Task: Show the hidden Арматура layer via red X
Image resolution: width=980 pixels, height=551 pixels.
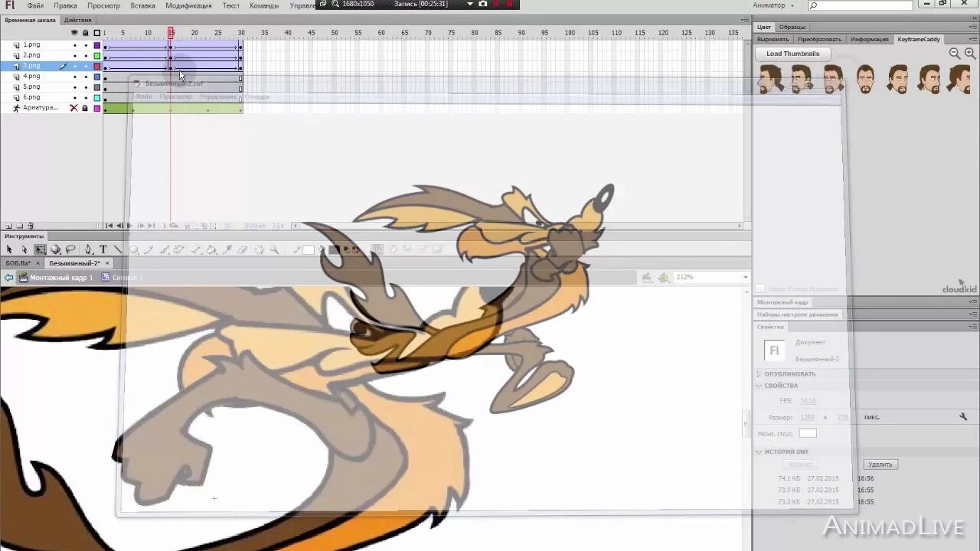Action: pos(74,108)
